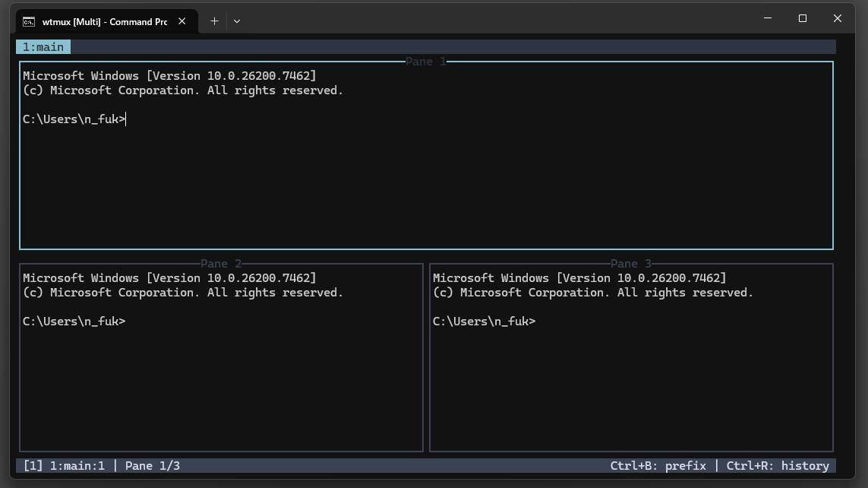
Task: Focus Pane 1 at its command prompt
Action: (x=74, y=119)
